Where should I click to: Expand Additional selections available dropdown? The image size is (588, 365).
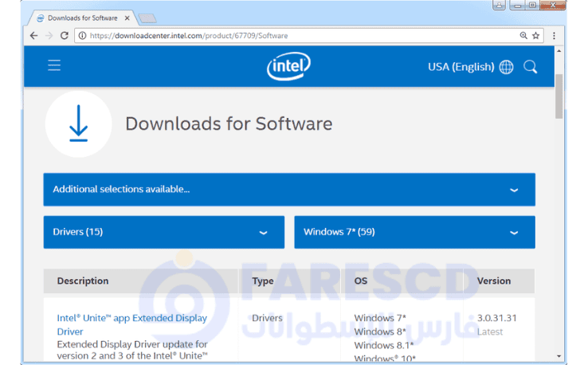289,190
